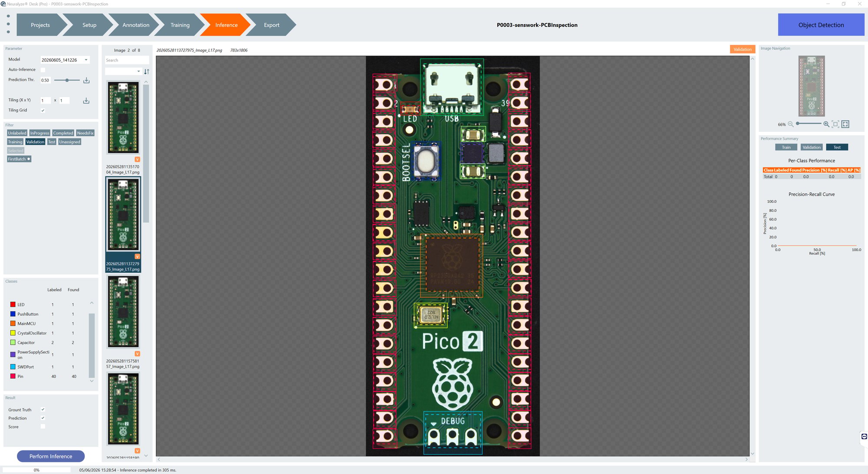Click the Perform Inference button
This screenshot has width=868, height=474.
pyautogui.click(x=51, y=456)
